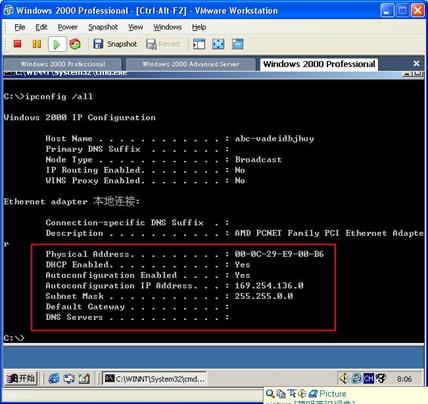Viewport: 428px width, 404px height.
Task: Click the red Power Off button
Action: point(17,44)
